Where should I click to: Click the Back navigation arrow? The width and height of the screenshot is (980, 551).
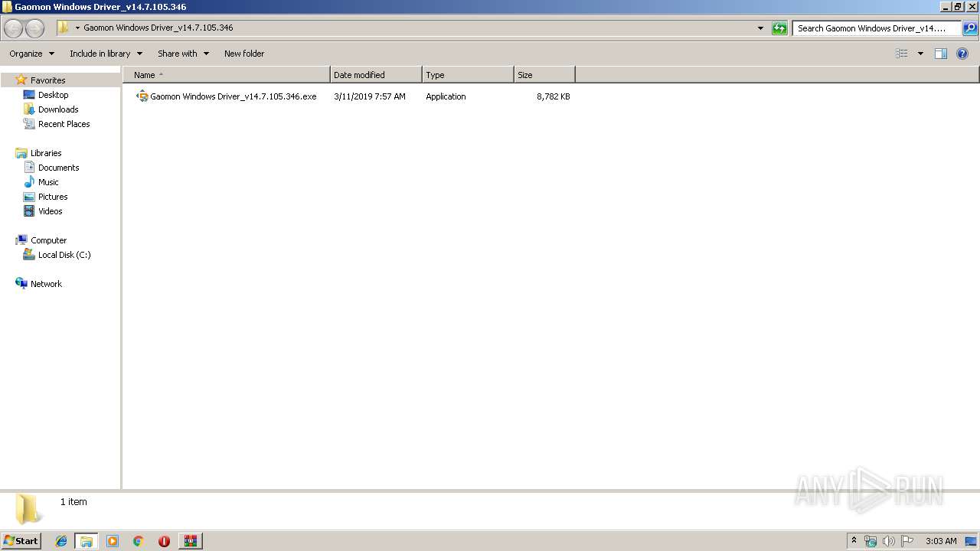(13, 28)
